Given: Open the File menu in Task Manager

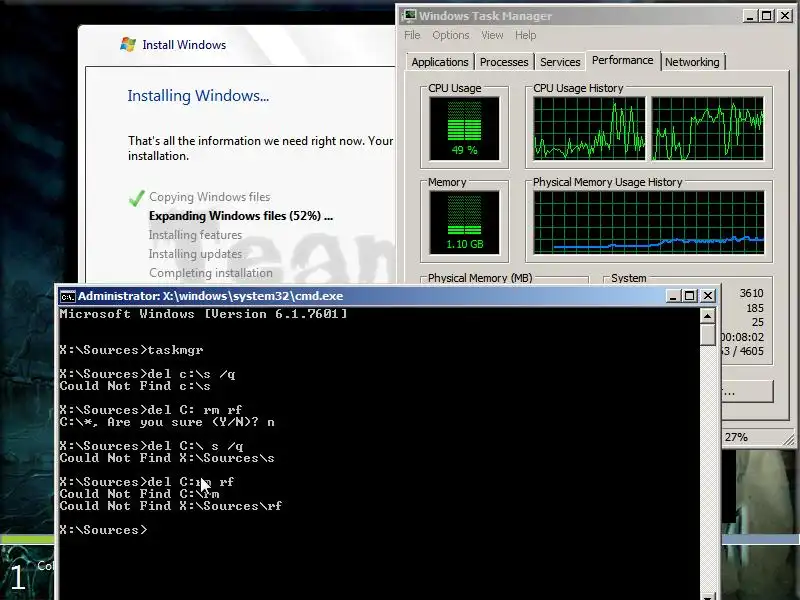Looking at the screenshot, I should [x=412, y=35].
